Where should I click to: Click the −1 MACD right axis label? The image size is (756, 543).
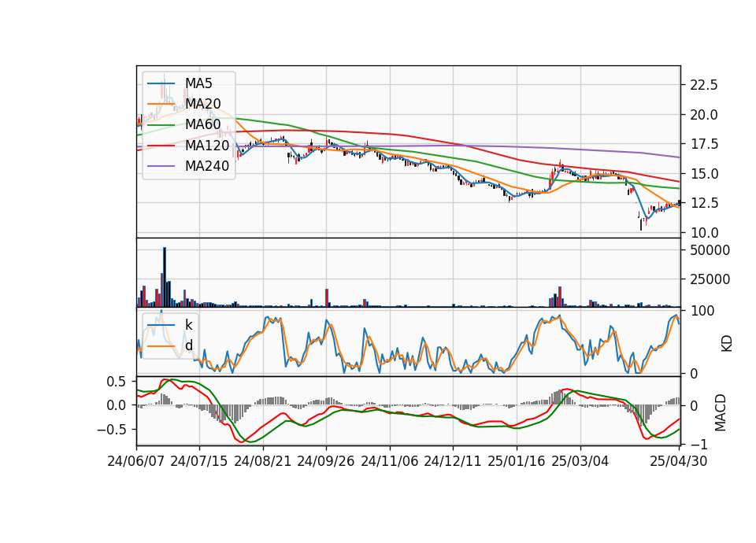699,444
